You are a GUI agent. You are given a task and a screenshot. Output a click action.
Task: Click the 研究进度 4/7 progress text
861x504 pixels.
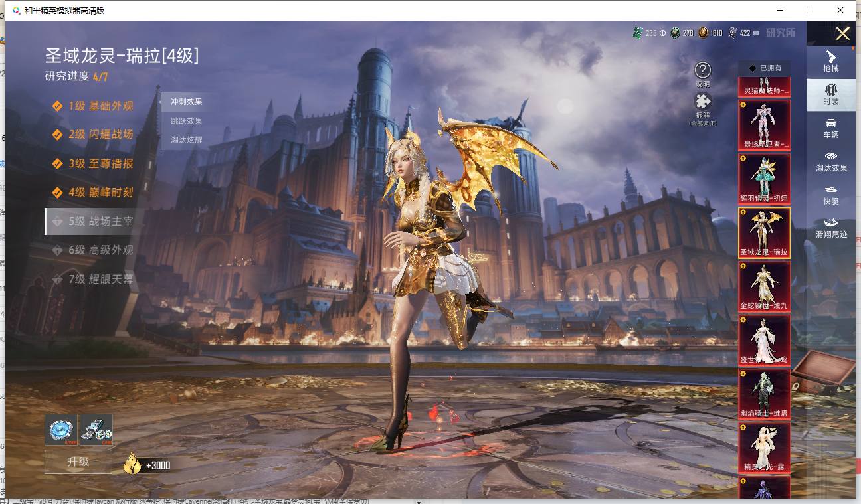point(76,76)
